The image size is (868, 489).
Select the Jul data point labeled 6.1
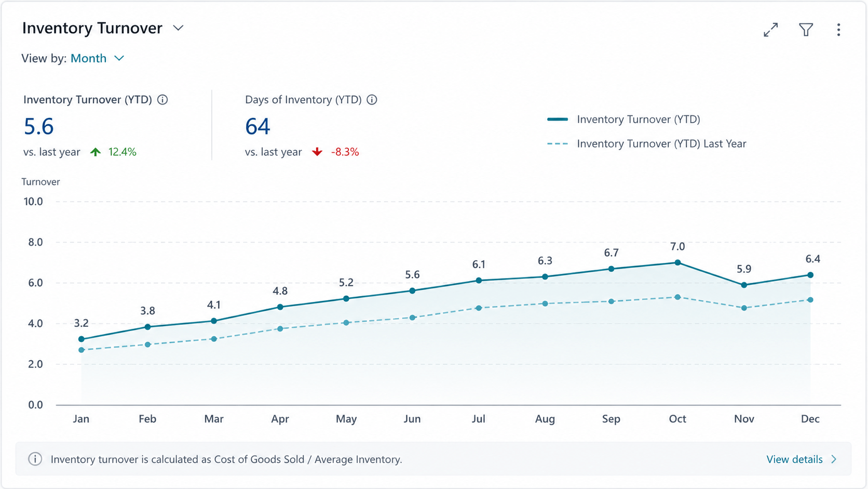(x=479, y=281)
